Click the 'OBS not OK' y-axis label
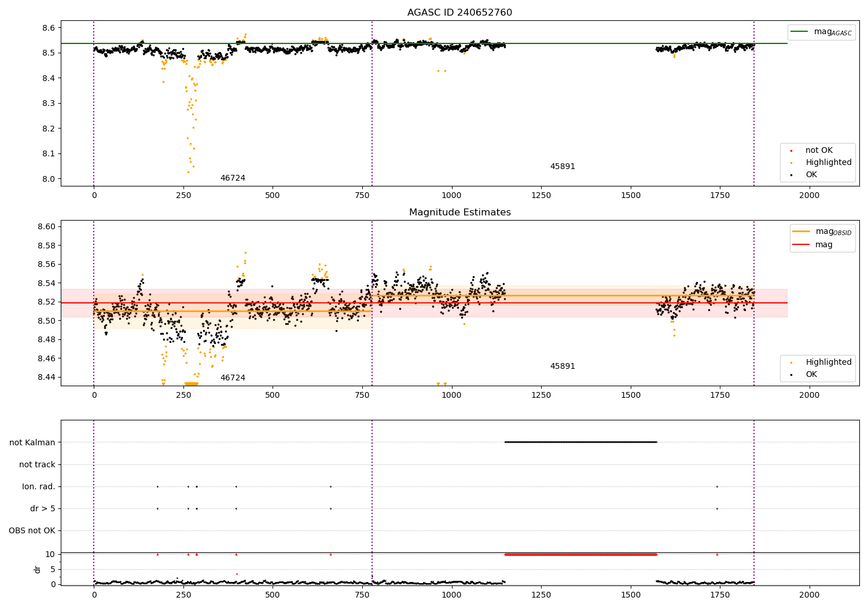Screen dimensions: 868x608 coord(32,530)
